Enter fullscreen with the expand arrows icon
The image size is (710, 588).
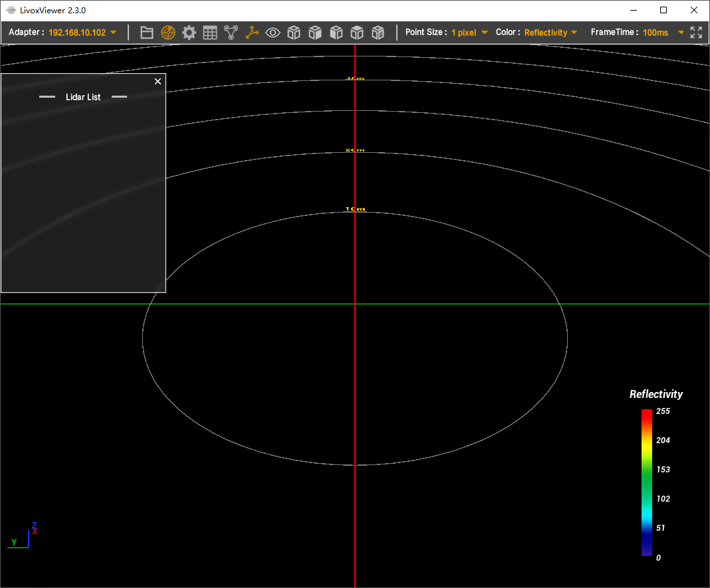696,32
